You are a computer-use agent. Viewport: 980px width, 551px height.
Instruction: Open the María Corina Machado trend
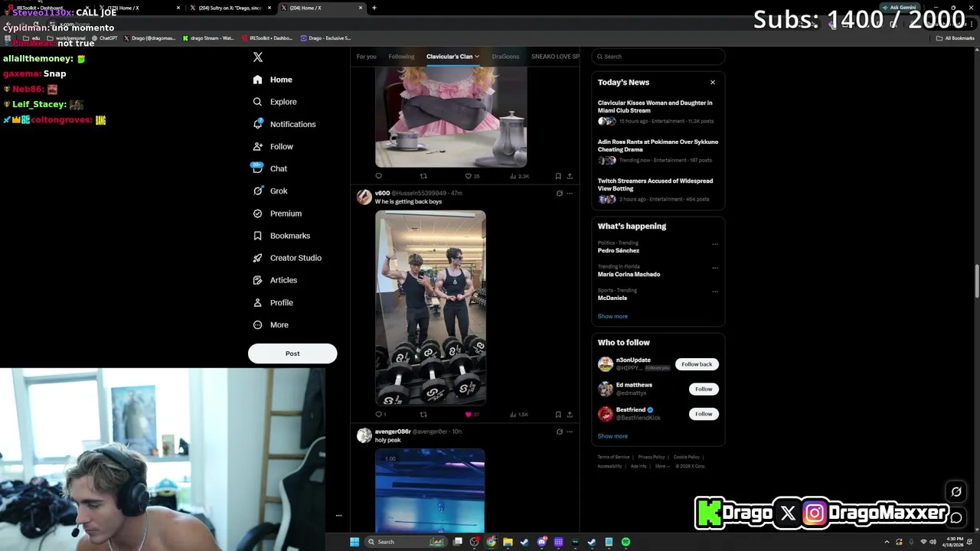(x=629, y=274)
